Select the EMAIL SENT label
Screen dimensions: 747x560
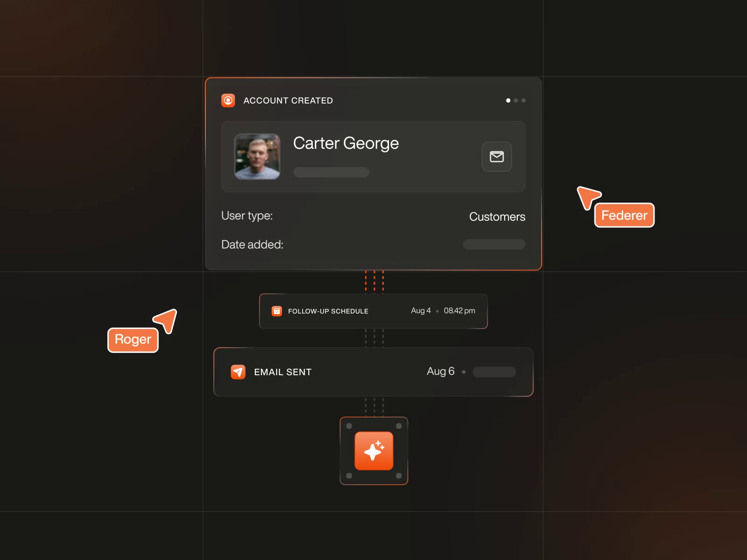coord(283,372)
